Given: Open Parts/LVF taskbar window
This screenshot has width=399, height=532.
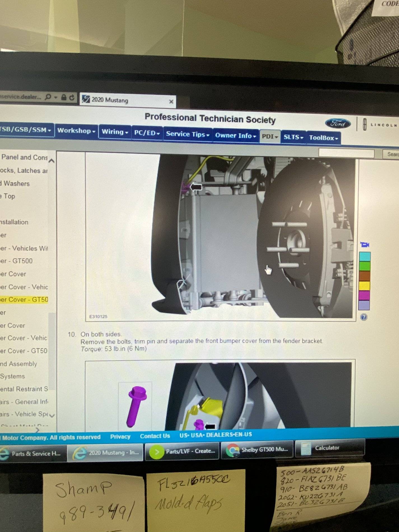Looking at the screenshot, I should (x=182, y=451).
